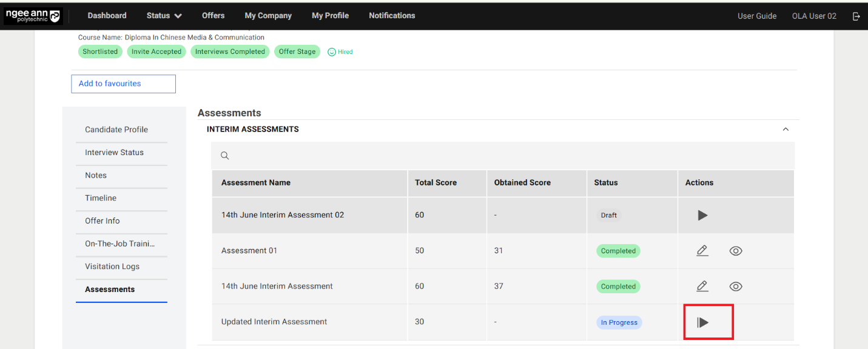Click the Hired smiley status icon
The height and width of the screenshot is (349, 868).
point(332,52)
